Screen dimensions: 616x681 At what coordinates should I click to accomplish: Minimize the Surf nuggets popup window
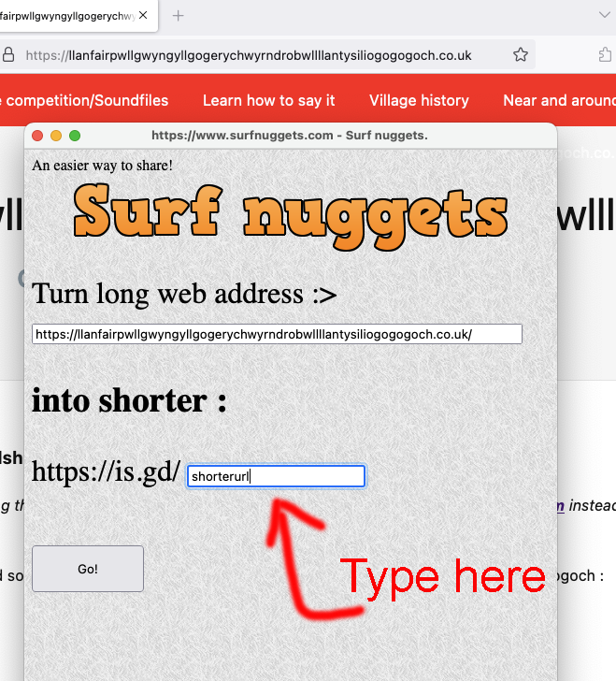pos(56,136)
